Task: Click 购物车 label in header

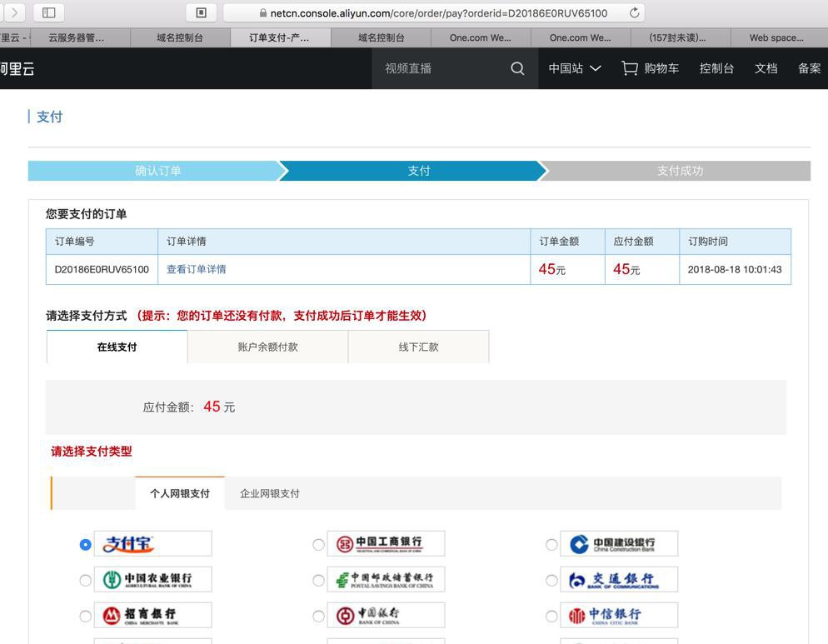Action: click(x=661, y=68)
